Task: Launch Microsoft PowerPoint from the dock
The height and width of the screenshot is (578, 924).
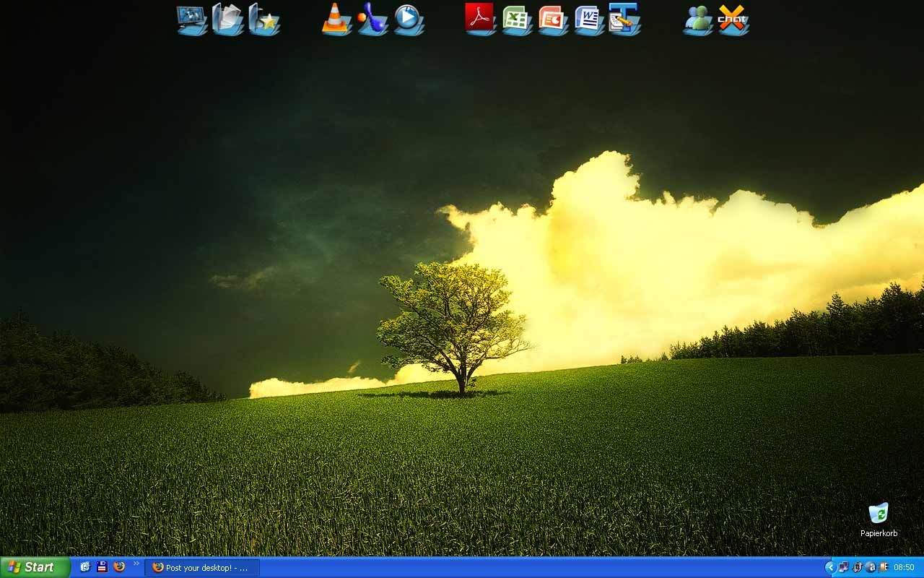Action: tap(553, 20)
